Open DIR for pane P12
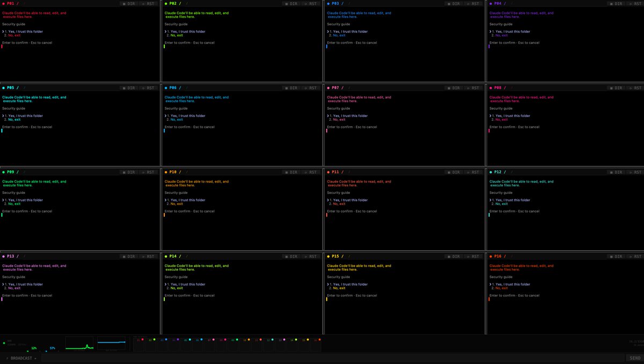The image size is (644, 364). point(616,172)
